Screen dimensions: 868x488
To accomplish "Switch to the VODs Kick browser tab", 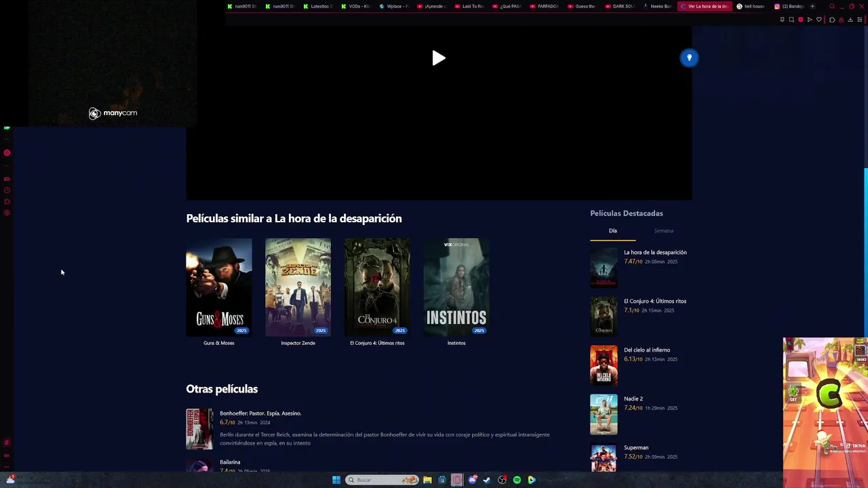I will tap(356, 6).
